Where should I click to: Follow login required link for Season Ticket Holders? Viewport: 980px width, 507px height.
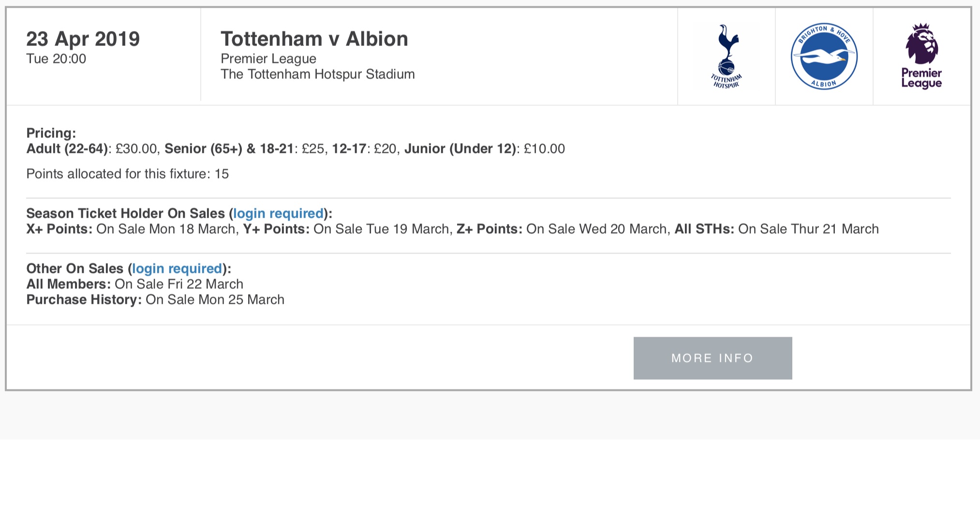pyautogui.click(x=278, y=213)
